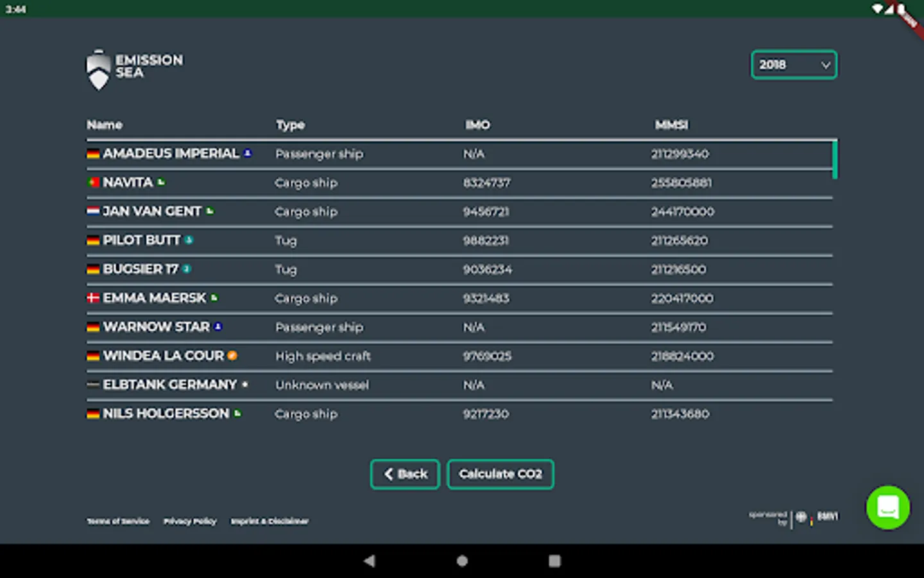Click "Tug" in the PILOT BUTT row
The height and width of the screenshot is (578, 924).
pyautogui.click(x=286, y=241)
